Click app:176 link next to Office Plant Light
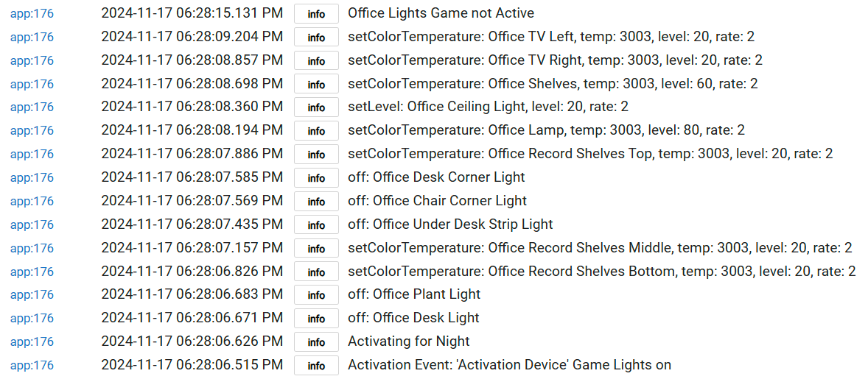This screenshot has height=379, width=868. click(32, 295)
